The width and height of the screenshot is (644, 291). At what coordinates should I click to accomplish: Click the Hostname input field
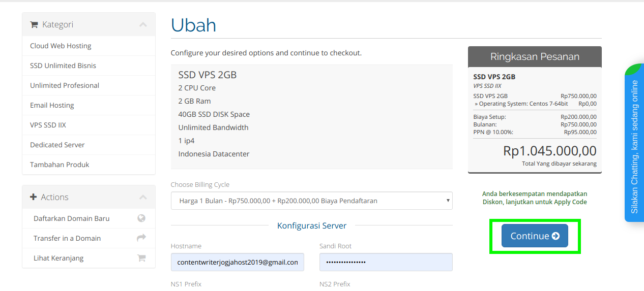[x=237, y=262]
